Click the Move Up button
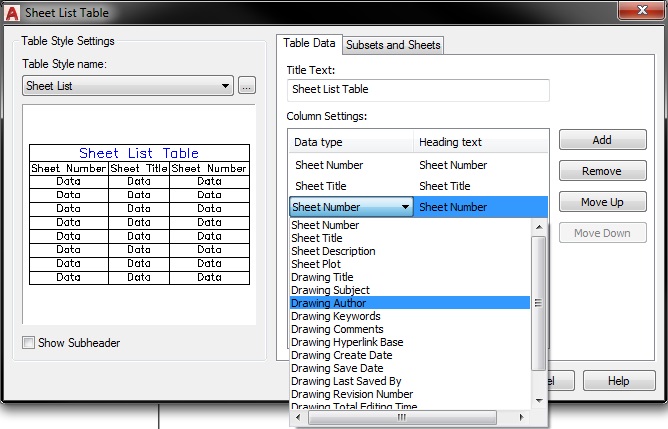668x429 pixels. point(601,202)
